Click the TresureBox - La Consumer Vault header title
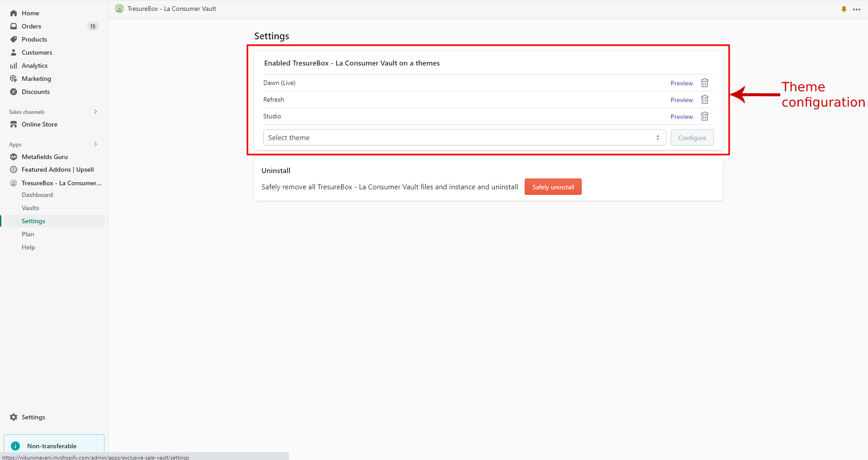 click(x=172, y=9)
